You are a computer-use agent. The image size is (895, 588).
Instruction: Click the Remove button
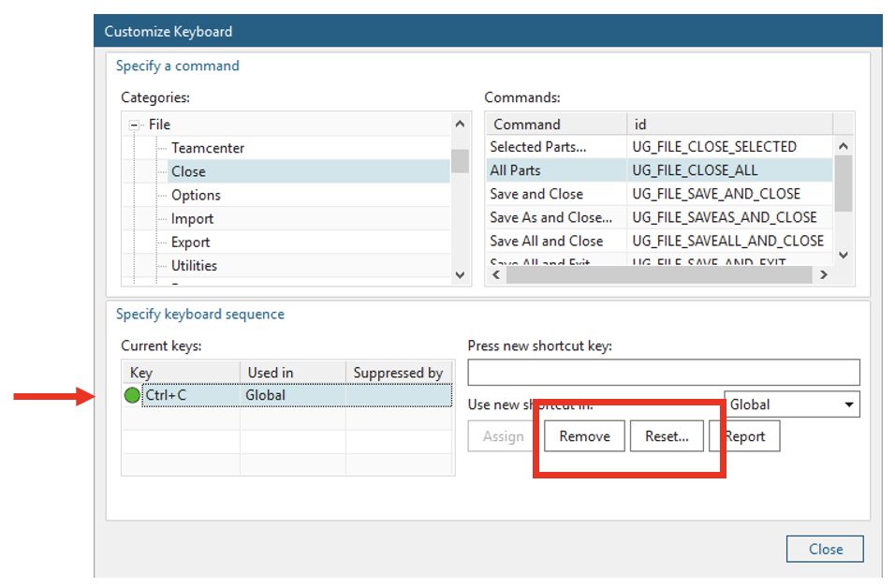point(584,436)
